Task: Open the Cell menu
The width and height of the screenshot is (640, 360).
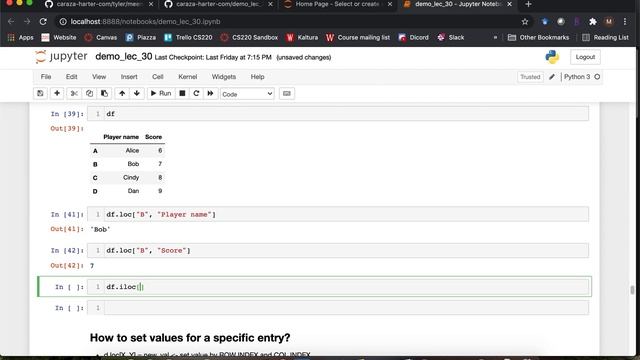Action: point(158,77)
